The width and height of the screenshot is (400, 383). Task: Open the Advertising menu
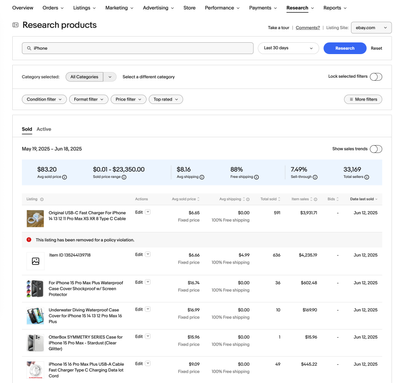pos(158,8)
